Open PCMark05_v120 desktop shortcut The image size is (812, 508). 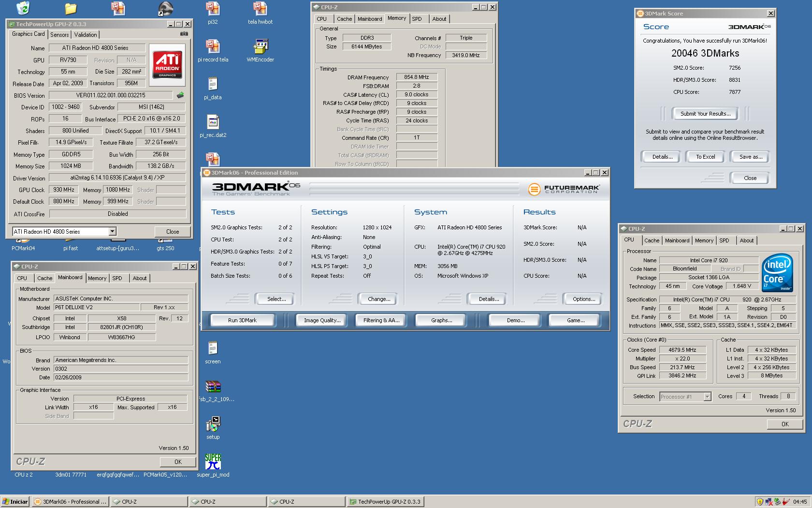(165, 475)
